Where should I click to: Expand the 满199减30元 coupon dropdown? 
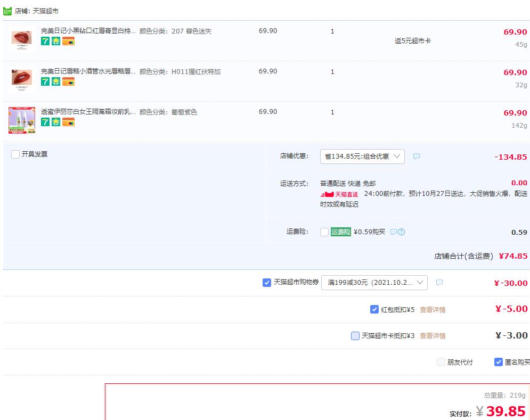pos(374,283)
